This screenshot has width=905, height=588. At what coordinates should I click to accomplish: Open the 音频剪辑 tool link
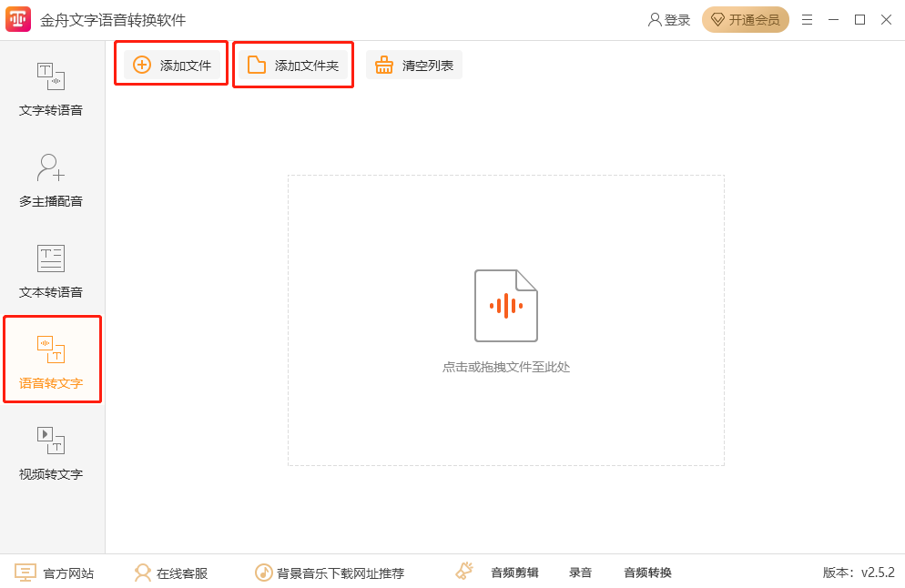pyautogui.click(x=514, y=573)
